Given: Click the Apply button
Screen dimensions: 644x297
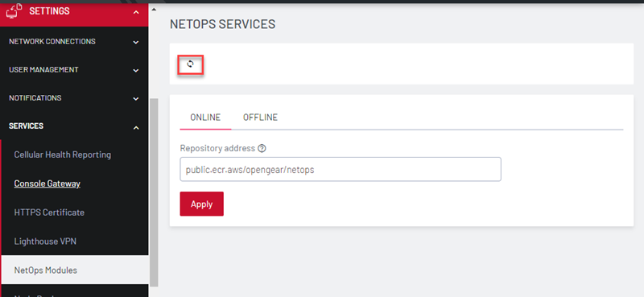Looking at the screenshot, I should pyautogui.click(x=202, y=204).
